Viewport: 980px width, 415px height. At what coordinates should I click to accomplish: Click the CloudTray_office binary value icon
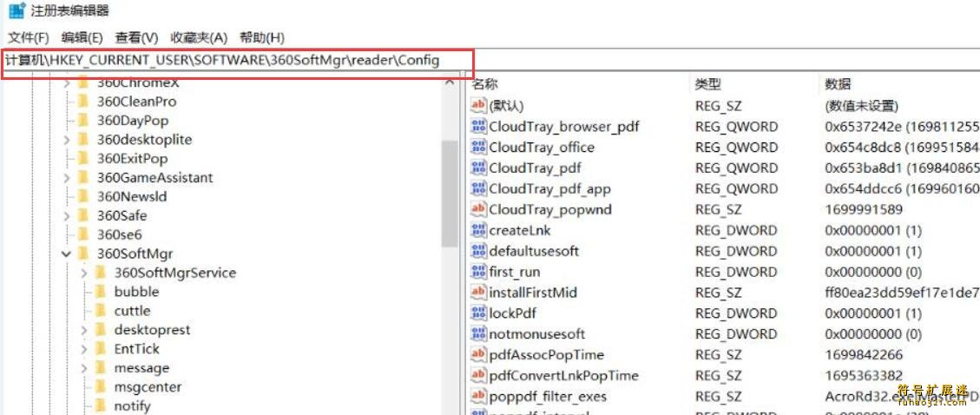[479, 147]
